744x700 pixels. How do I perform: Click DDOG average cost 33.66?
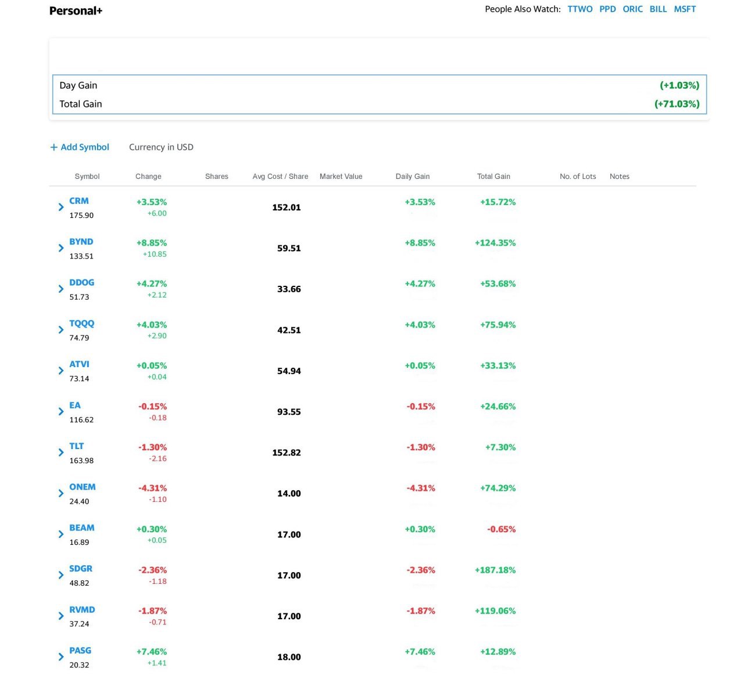289,289
